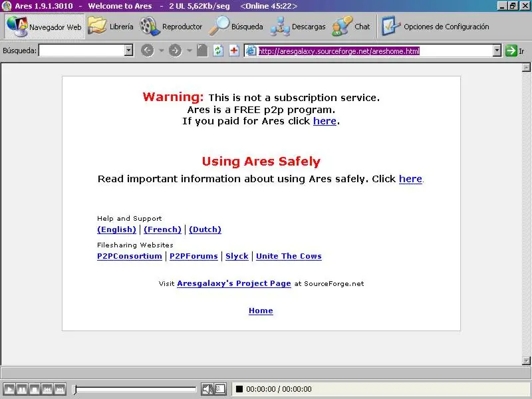Click the red plus add-favorite icon
The height and width of the screenshot is (399, 532).
tap(234, 51)
